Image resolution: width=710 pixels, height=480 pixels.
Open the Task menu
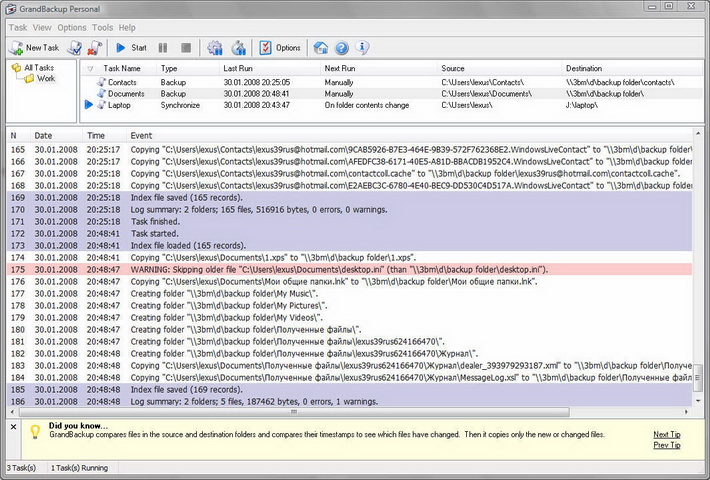coord(18,28)
